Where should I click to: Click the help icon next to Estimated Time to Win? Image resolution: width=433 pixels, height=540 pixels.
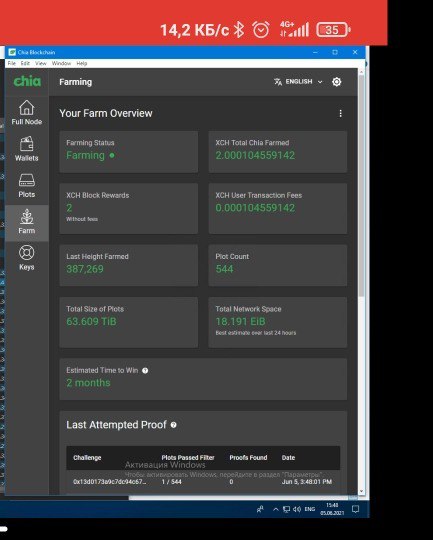[145, 371]
